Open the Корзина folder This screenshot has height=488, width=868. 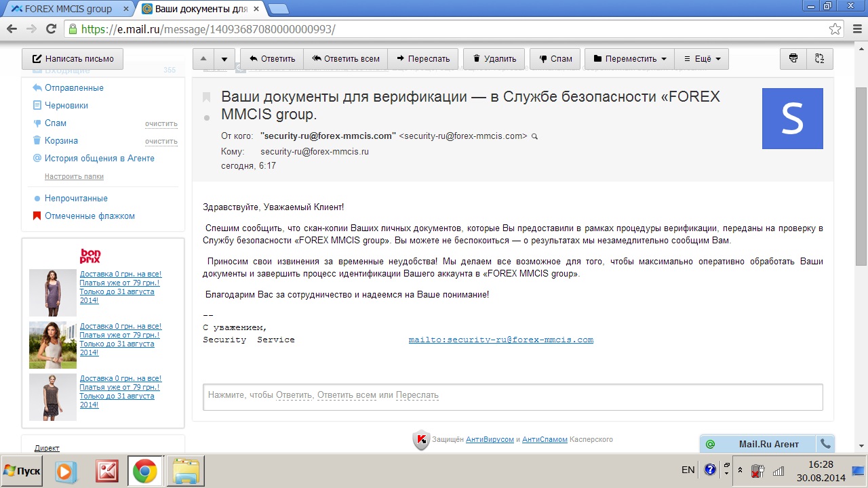point(61,141)
